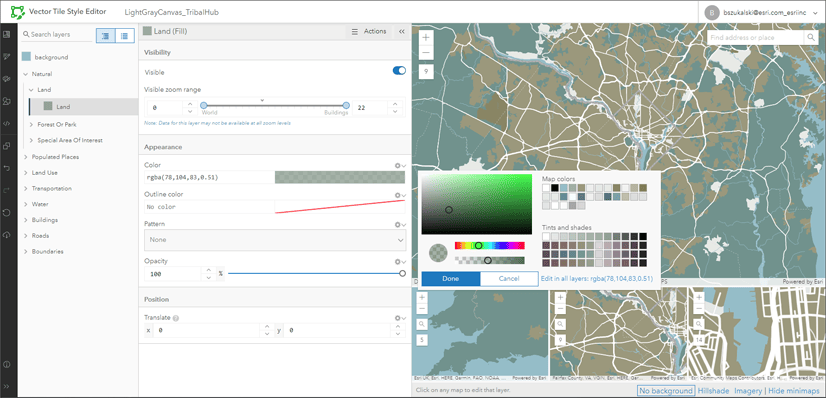The image size is (826, 398).
Task: Click the Redo arrow in sidebar
Action: click(x=7, y=190)
